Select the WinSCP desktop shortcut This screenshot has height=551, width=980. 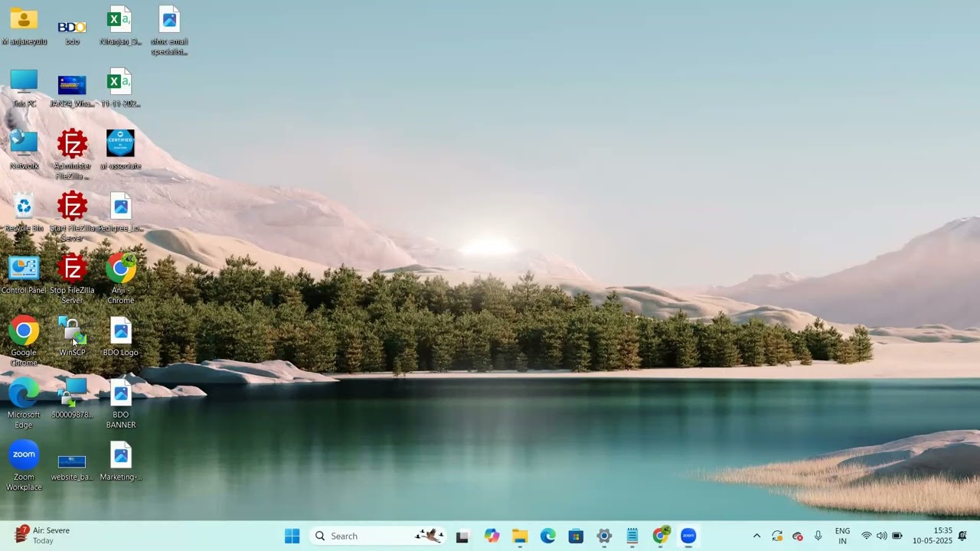[x=72, y=337]
